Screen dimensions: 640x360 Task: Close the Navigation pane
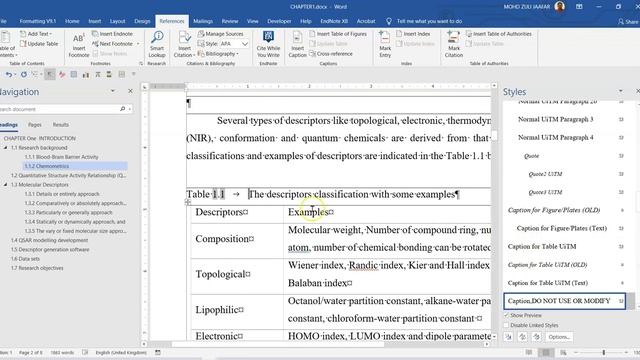pos(130,91)
